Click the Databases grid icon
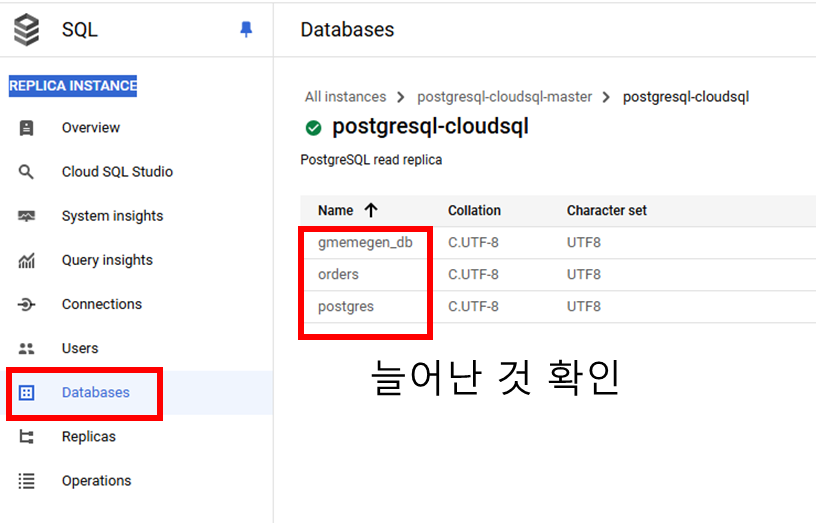816x523 pixels. pos(27,392)
